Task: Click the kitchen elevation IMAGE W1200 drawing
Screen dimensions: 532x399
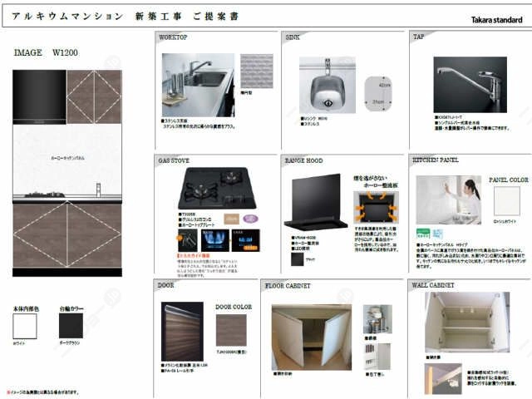Action: point(67,172)
